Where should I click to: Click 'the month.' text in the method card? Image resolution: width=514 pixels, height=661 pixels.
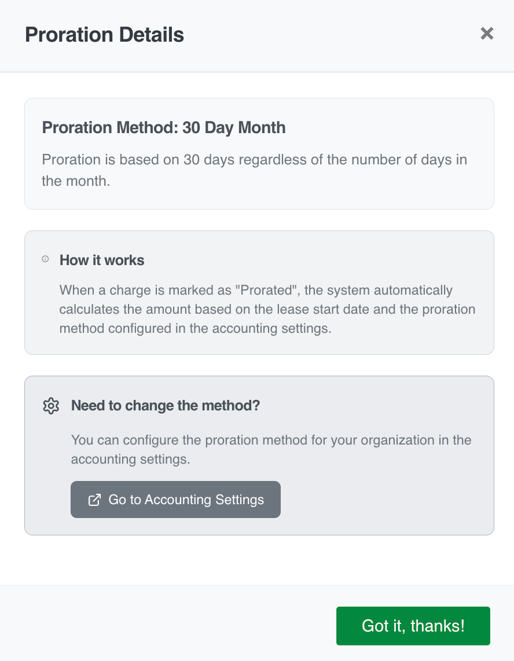(76, 181)
